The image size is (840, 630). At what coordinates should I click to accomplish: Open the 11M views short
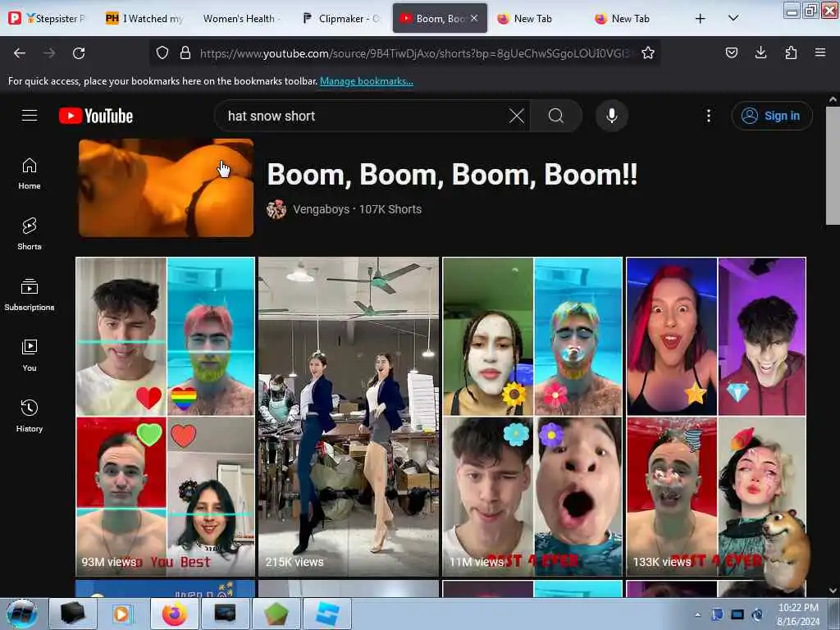coord(532,416)
